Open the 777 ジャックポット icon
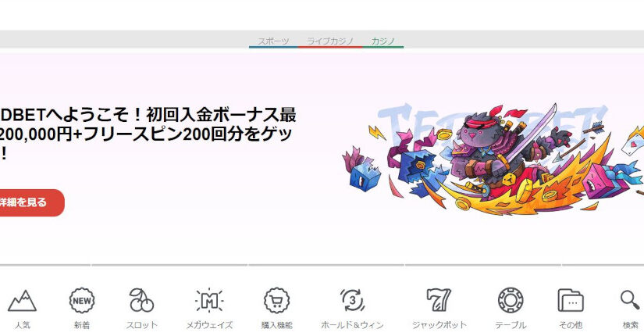Image resolution: width=644 pixels, height=336 pixels. pyautogui.click(x=439, y=300)
